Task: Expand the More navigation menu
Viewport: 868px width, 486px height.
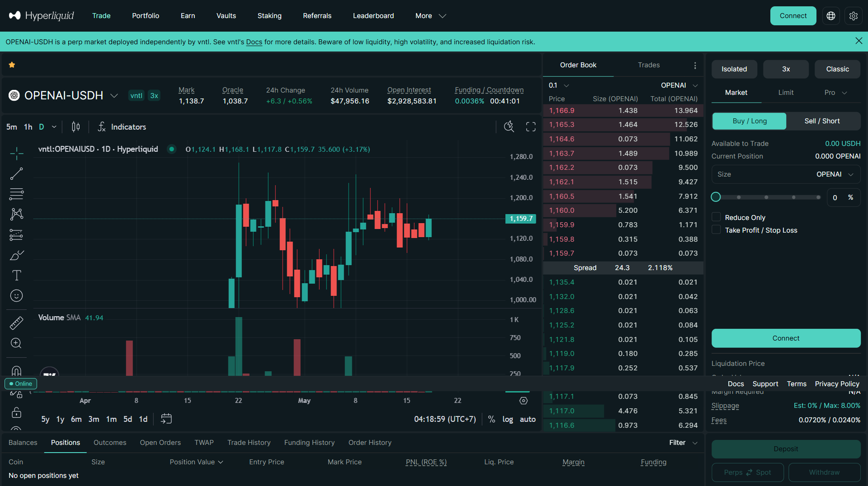Action: click(430, 16)
